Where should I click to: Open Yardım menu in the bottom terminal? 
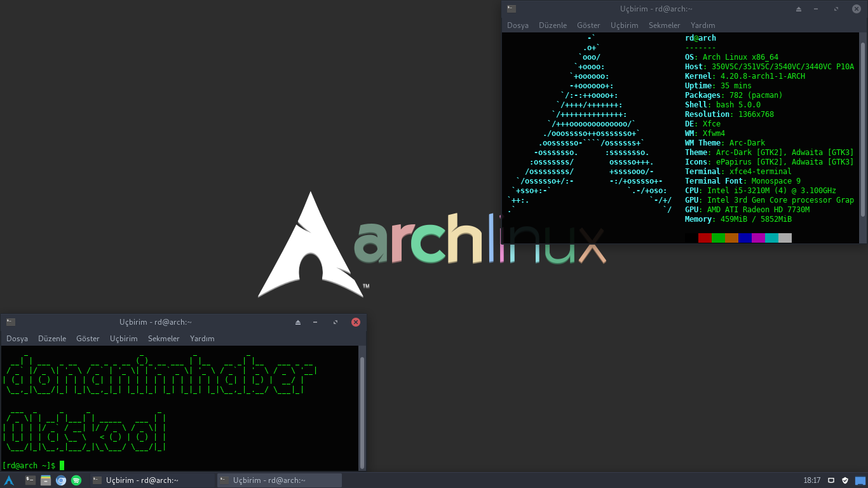click(x=202, y=339)
